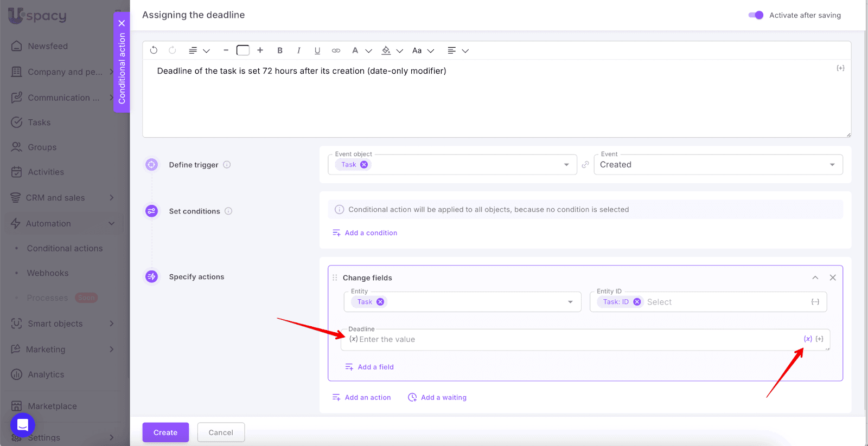Click the Add a waiting link
Screen dimensions: 868x446
tap(443, 398)
